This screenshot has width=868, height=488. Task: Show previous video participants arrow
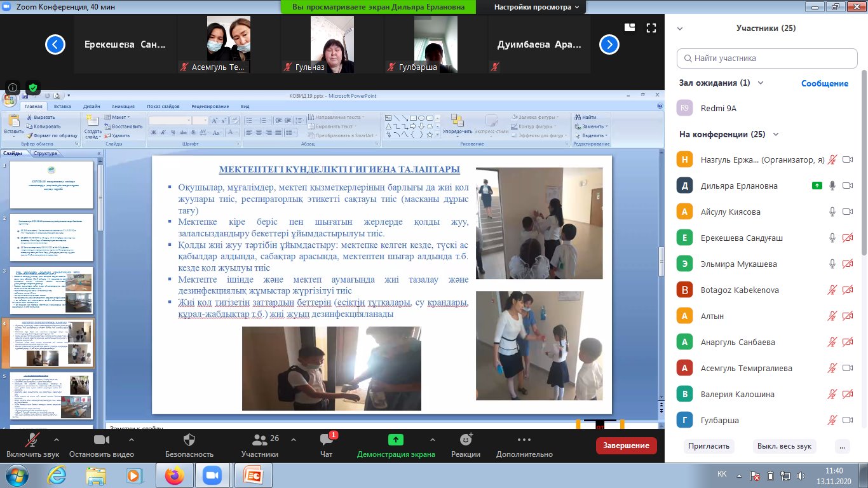coord(55,44)
